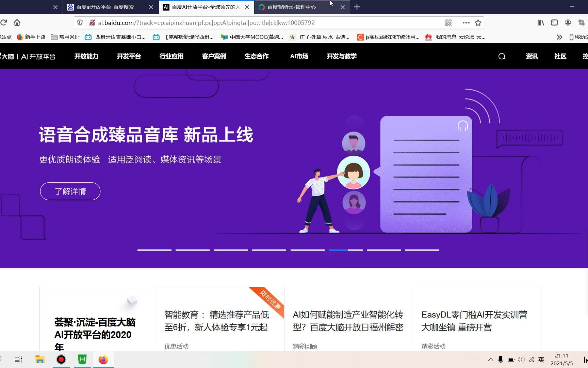Click the screenshot crop icon in toolbar
Viewport: 588px width, 368px height.
click(x=582, y=22)
